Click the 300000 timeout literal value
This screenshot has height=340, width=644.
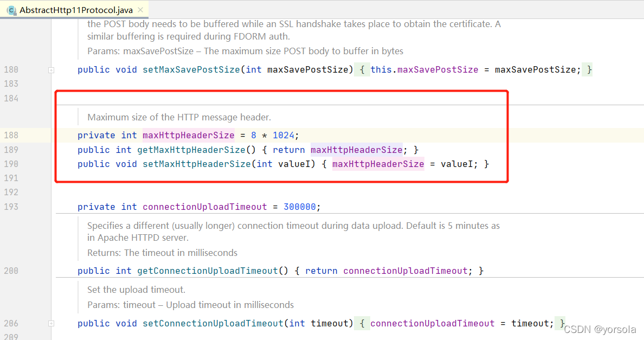[x=300, y=207]
